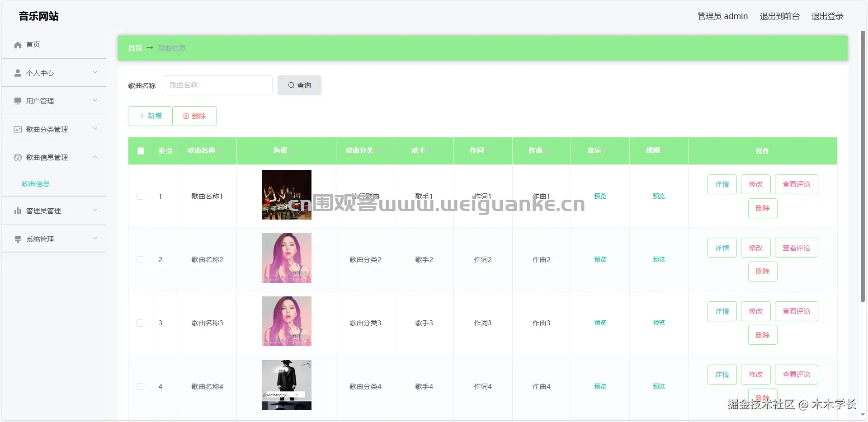Expand 系统管理 menu chevron
The height and width of the screenshot is (422, 868).
pos(95,239)
